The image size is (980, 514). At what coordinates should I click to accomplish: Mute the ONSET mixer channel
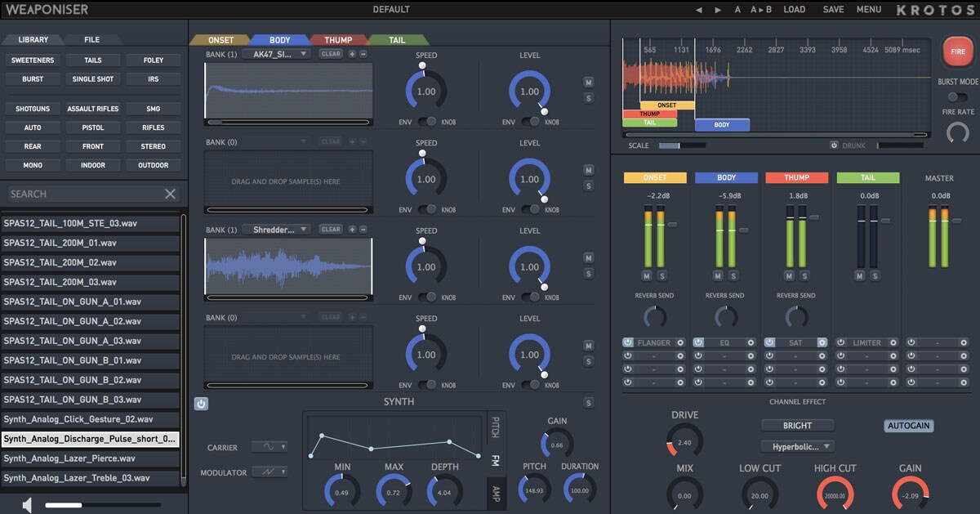[x=646, y=275]
